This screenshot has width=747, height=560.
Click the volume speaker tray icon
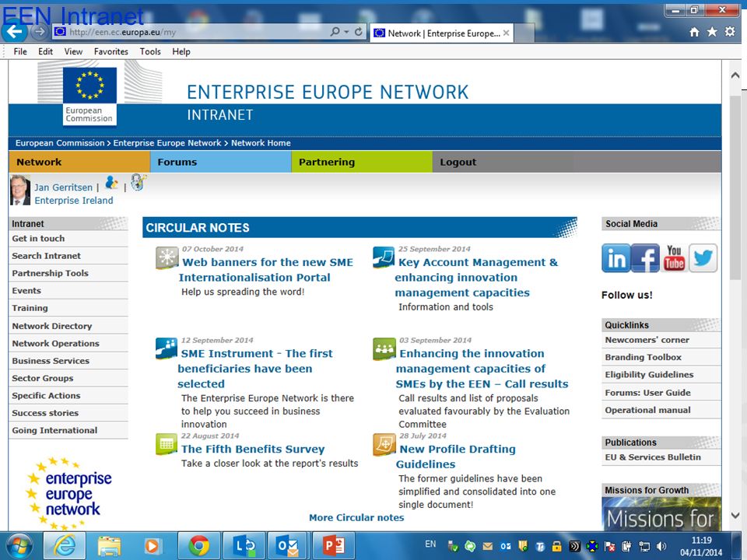click(x=661, y=546)
